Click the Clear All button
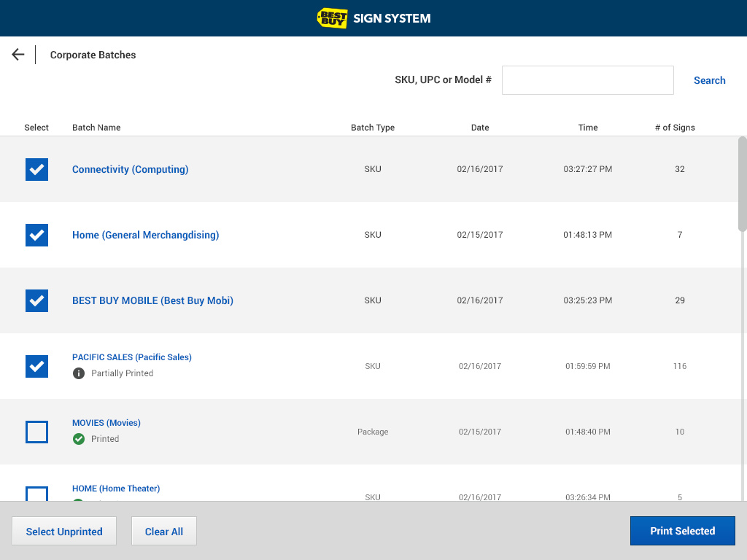Screen dimensions: 747x560 [x=164, y=531]
